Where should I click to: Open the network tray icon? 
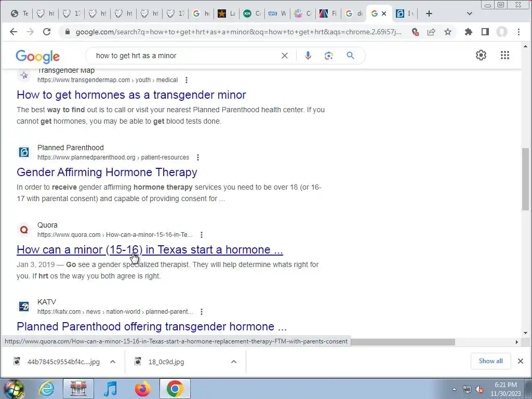click(467, 390)
